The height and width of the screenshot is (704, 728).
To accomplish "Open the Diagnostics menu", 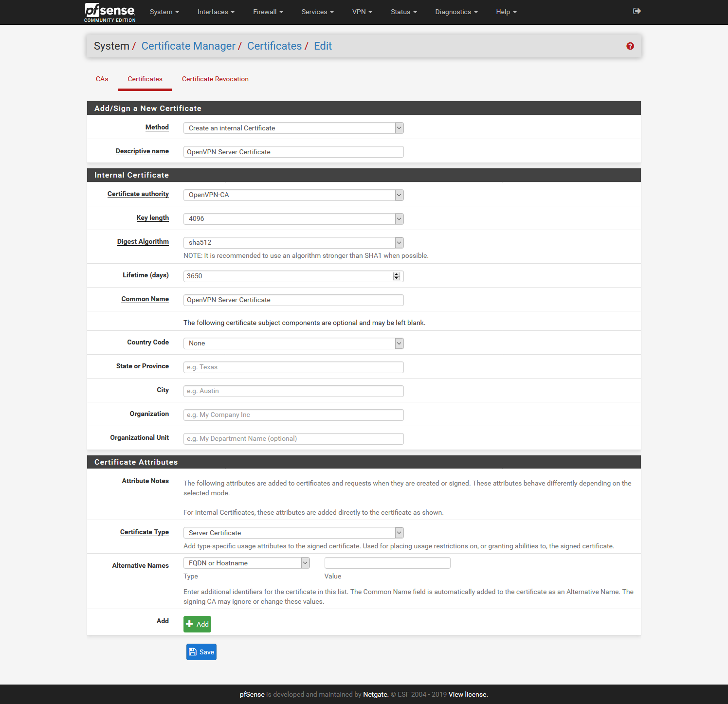I will coord(456,12).
